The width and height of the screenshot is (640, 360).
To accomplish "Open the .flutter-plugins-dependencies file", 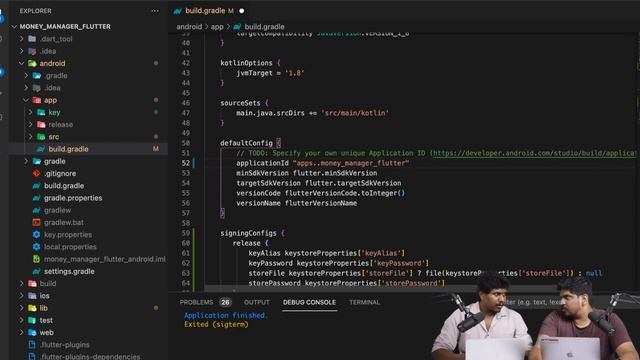I will [90, 356].
